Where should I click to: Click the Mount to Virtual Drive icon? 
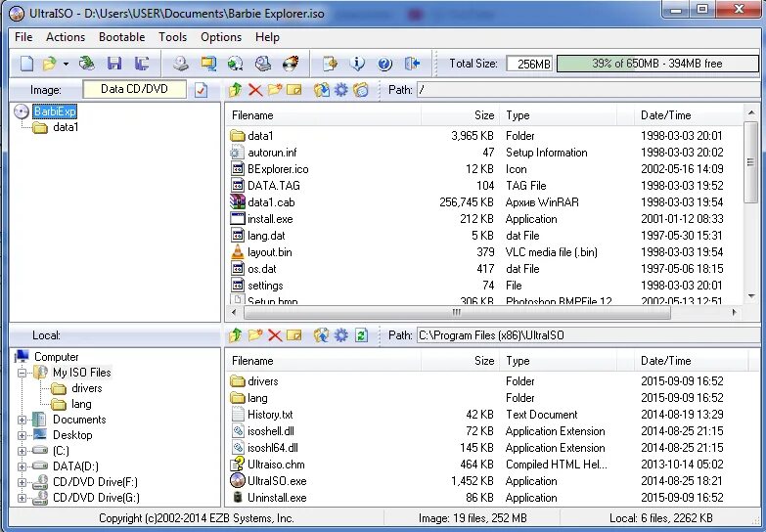pos(263,64)
